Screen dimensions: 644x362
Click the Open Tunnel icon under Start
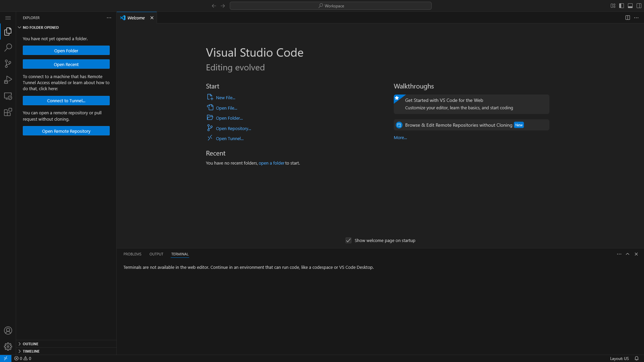pyautogui.click(x=210, y=138)
